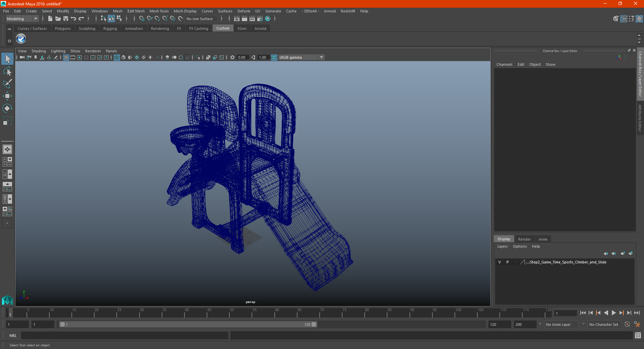Screen dimensions: 644x349
Task: Toggle the viewport grid display icon
Action: (66, 57)
